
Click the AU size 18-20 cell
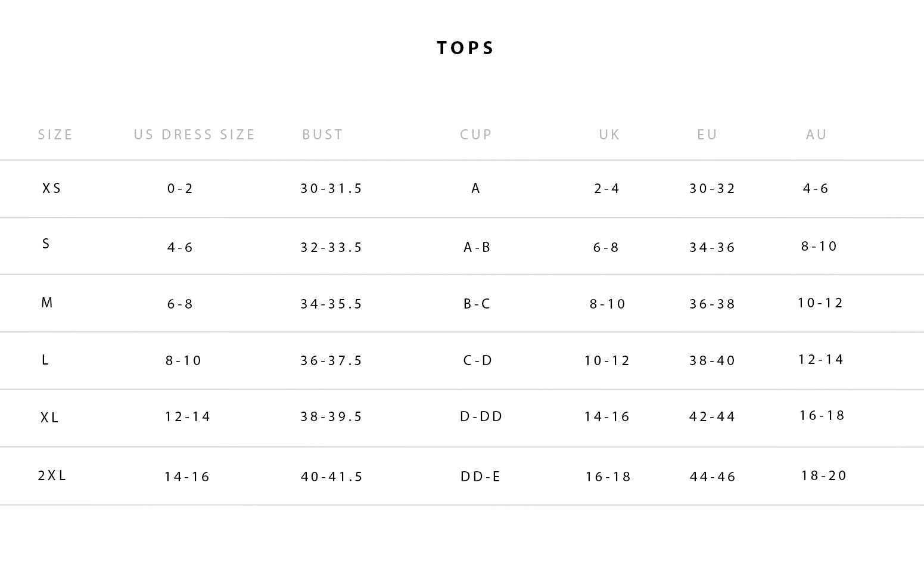[x=823, y=475]
